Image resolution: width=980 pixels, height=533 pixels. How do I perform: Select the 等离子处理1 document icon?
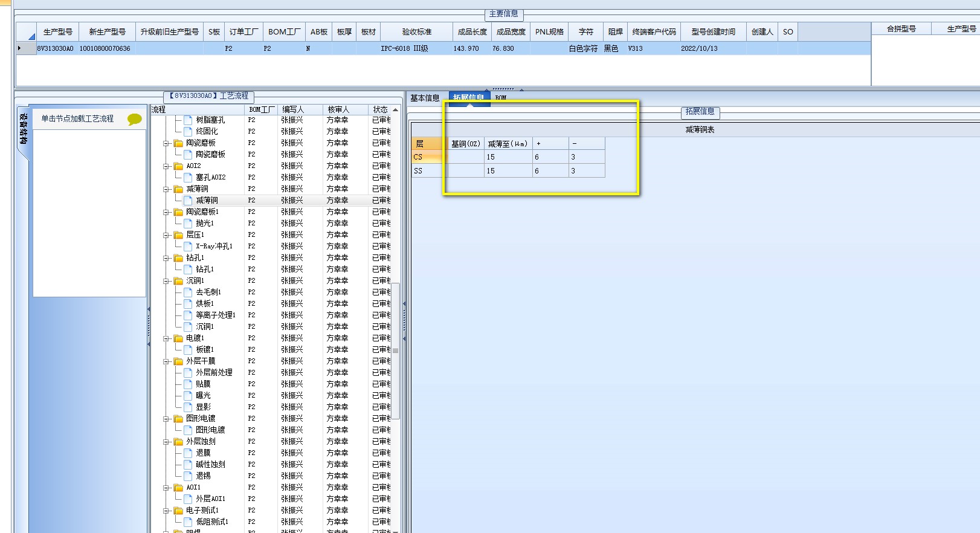[x=188, y=315]
